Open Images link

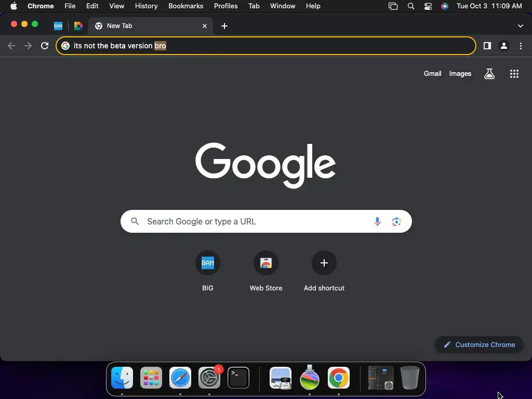[x=460, y=74]
